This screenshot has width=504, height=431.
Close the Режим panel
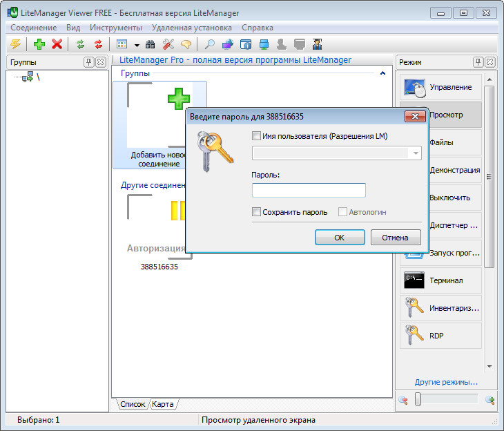[490, 62]
